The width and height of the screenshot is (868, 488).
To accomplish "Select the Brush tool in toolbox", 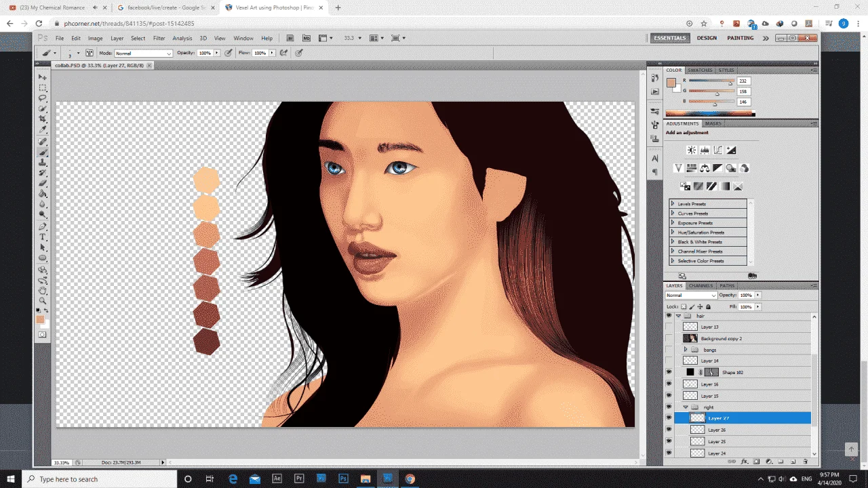I will pyautogui.click(x=43, y=152).
